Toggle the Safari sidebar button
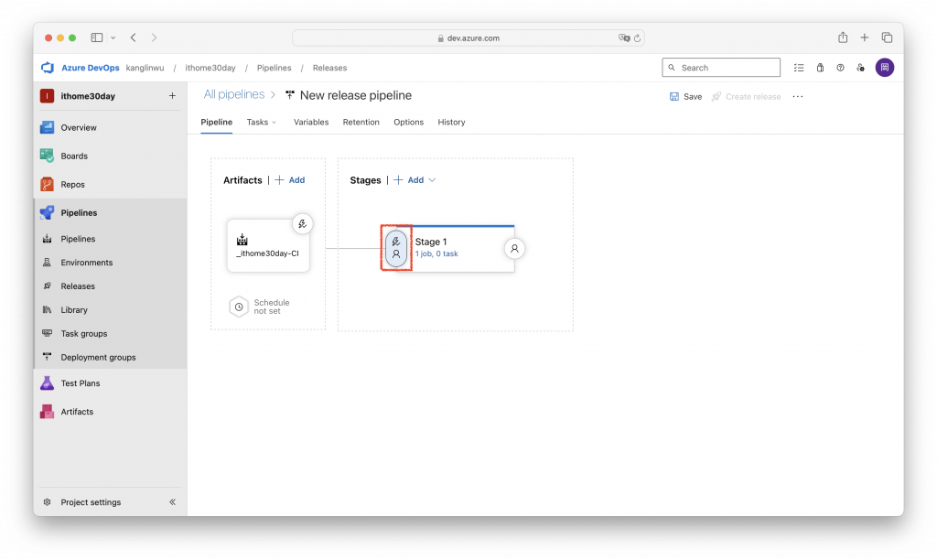The image size is (937, 560). coord(97,38)
